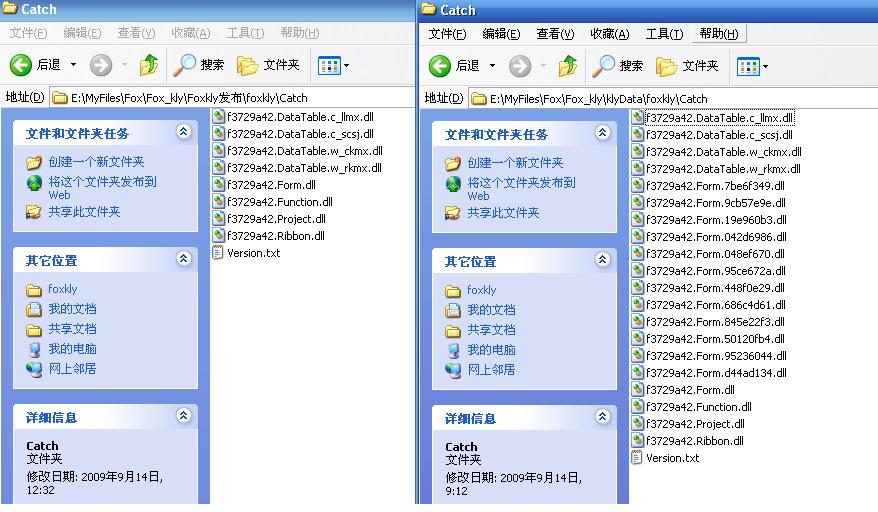Open the 查看(V) menu in the left window
The width and height of the screenshot is (878, 512).
pyautogui.click(x=136, y=33)
